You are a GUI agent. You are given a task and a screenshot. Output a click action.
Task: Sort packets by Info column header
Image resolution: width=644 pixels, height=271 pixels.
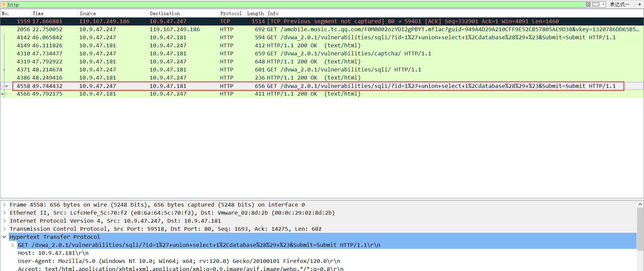pyautogui.click(x=455, y=13)
